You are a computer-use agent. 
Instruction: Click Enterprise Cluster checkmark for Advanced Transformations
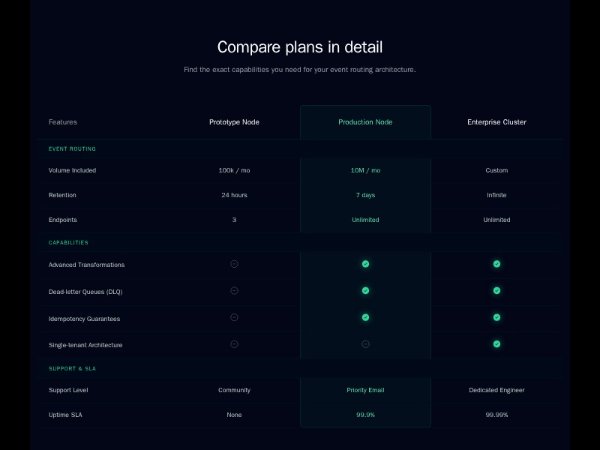click(x=496, y=264)
